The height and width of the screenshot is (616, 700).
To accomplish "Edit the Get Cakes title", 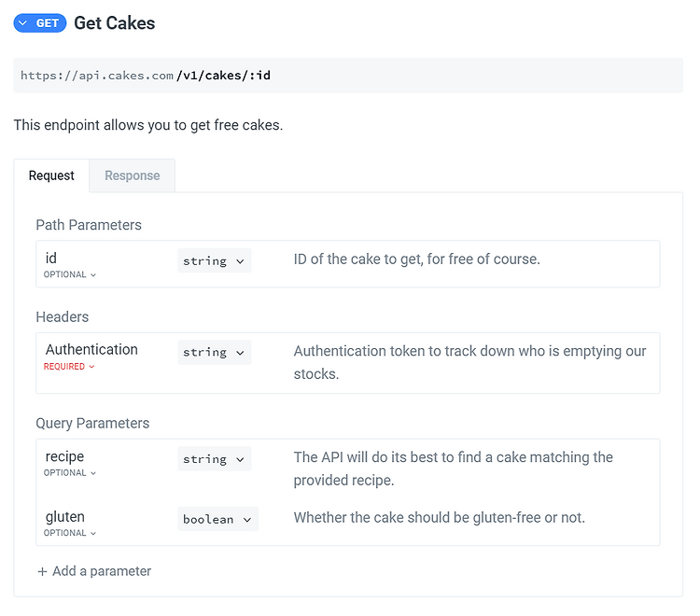I will pyautogui.click(x=114, y=23).
